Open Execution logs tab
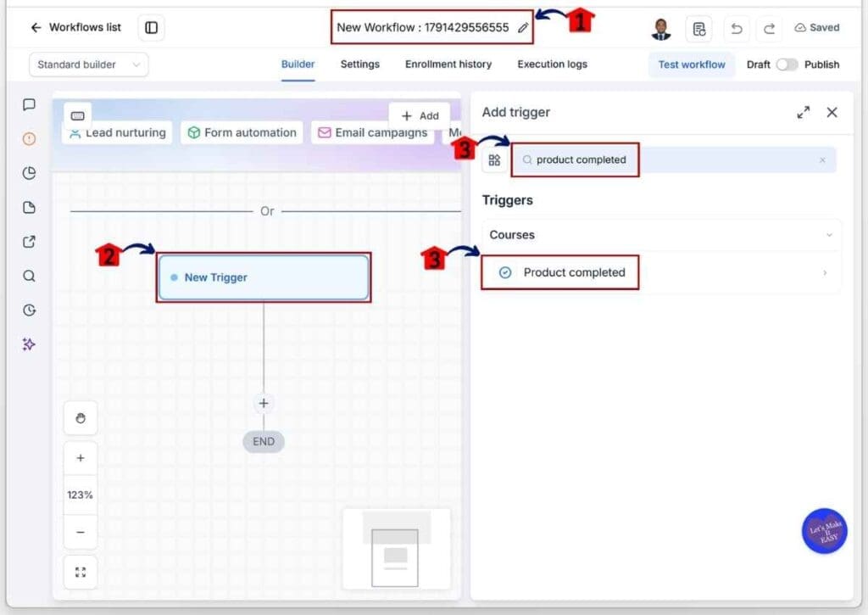Viewport: 868px width, 615px height. coord(552,64)
